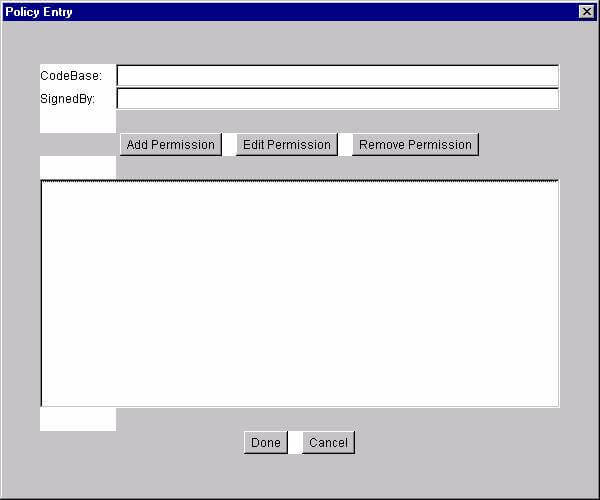This screenshot has width=600, height=500.
Task: Click white gap between Add and Edit Permission
Action: coord(229,145)
